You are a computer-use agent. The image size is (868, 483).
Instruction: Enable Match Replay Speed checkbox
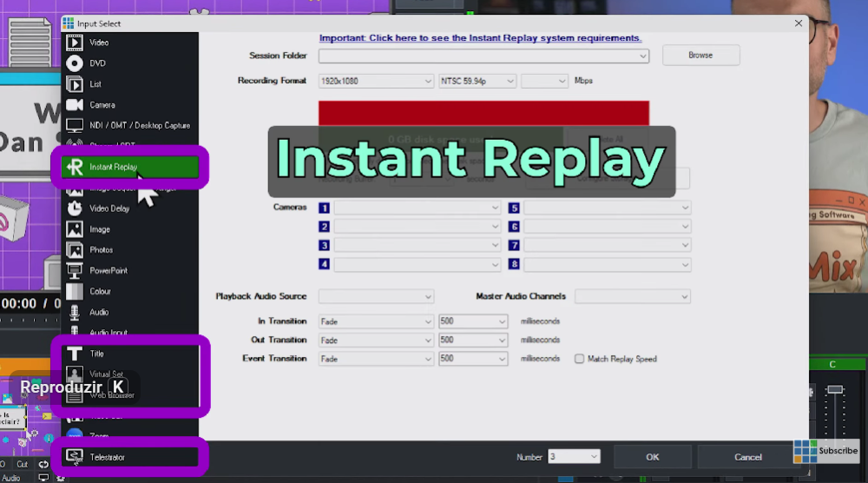(x=579, y=359)
